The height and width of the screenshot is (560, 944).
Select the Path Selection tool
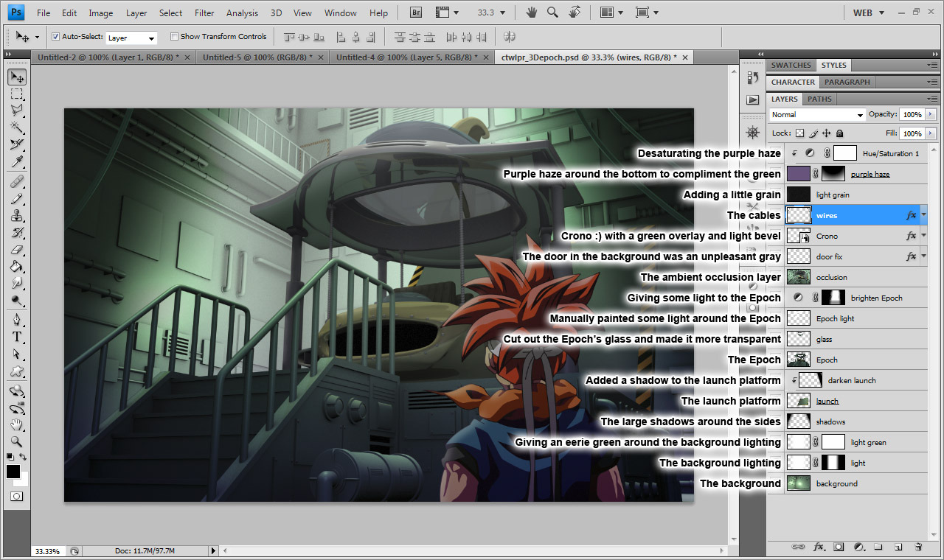coord(17,354)
